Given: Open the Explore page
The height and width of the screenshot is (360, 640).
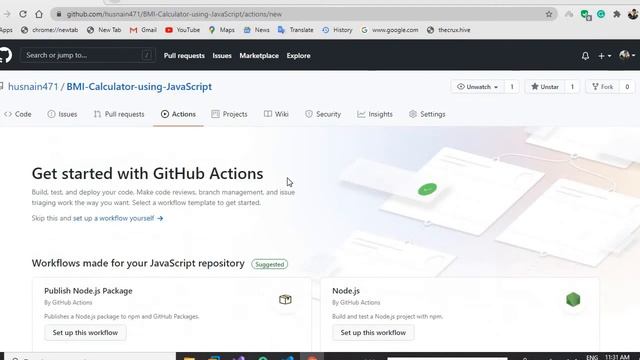Looking at the screenshot, I should (298, 56).
